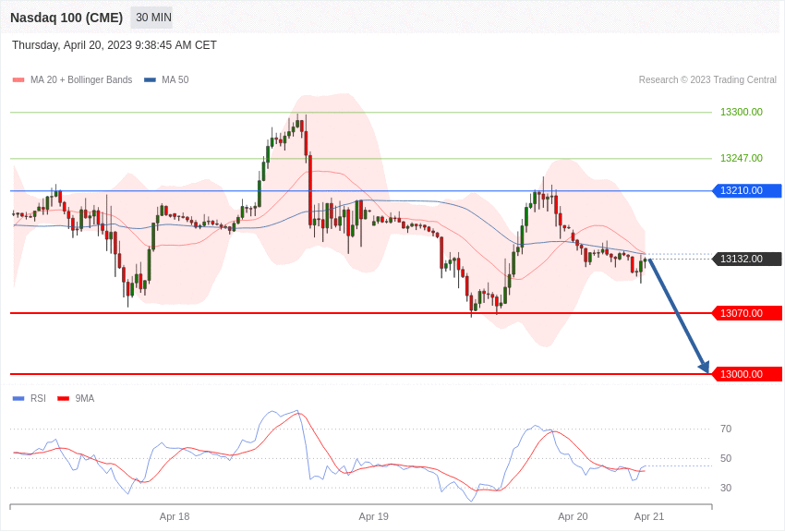The width and height of the screenshot is (785, 532).
Task: Click the red 13000.00 target price tag
Action: tap(747, 374)
